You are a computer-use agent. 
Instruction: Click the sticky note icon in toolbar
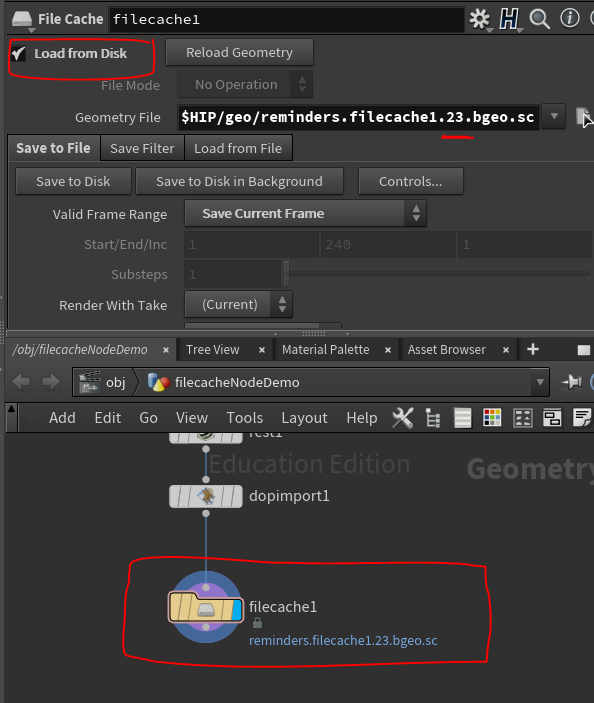(x=582, y=418)
